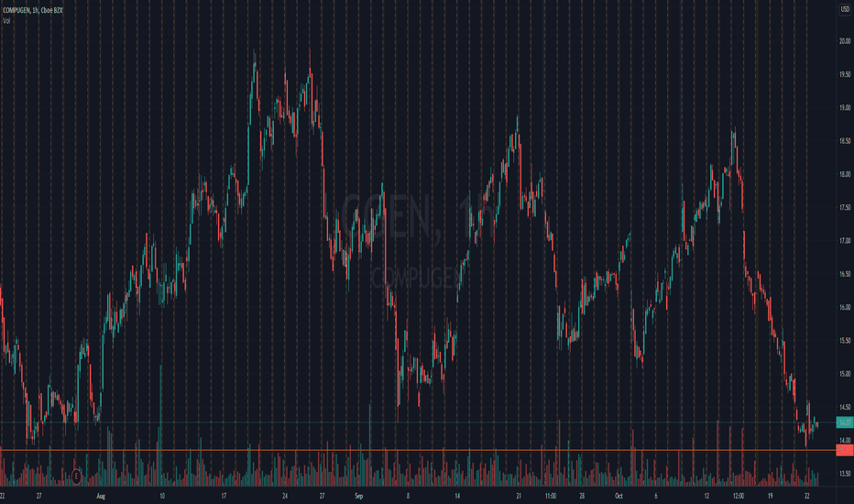Click the 20.00 price axis label

tap(845, 41)
